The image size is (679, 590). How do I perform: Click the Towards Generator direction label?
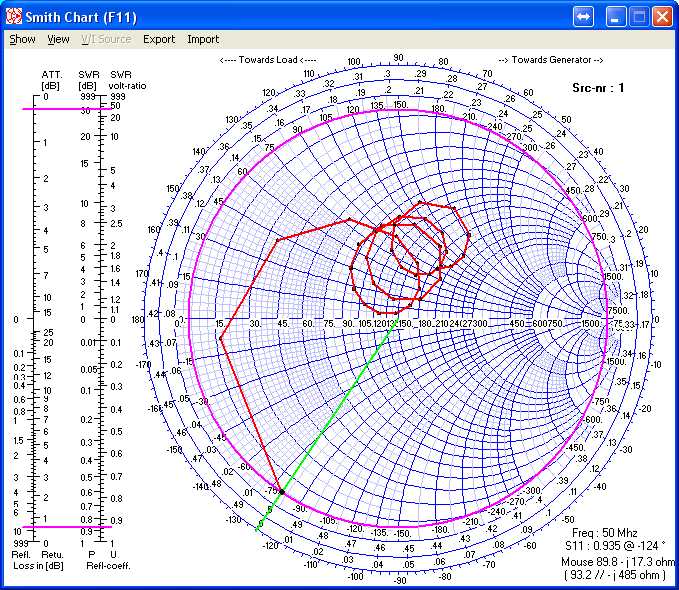(x=551, y=60)
